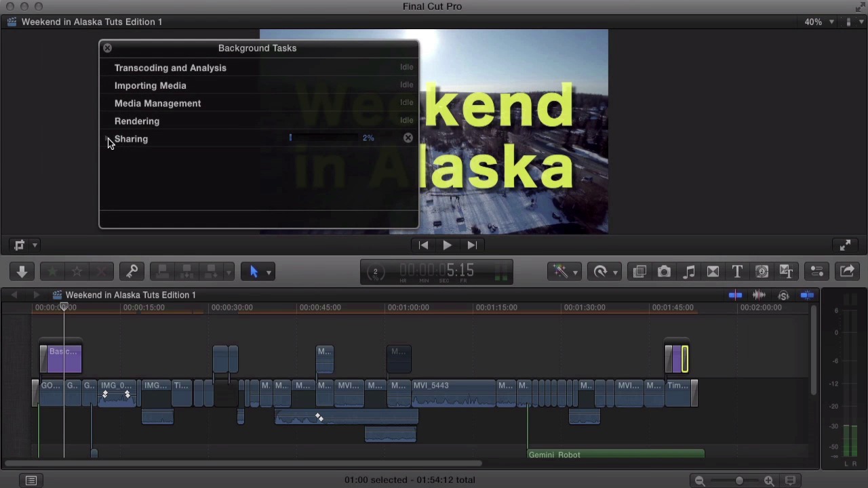868x488 pixels.
Task: Show the Music and Sound browser
Action: pos(688,272)
